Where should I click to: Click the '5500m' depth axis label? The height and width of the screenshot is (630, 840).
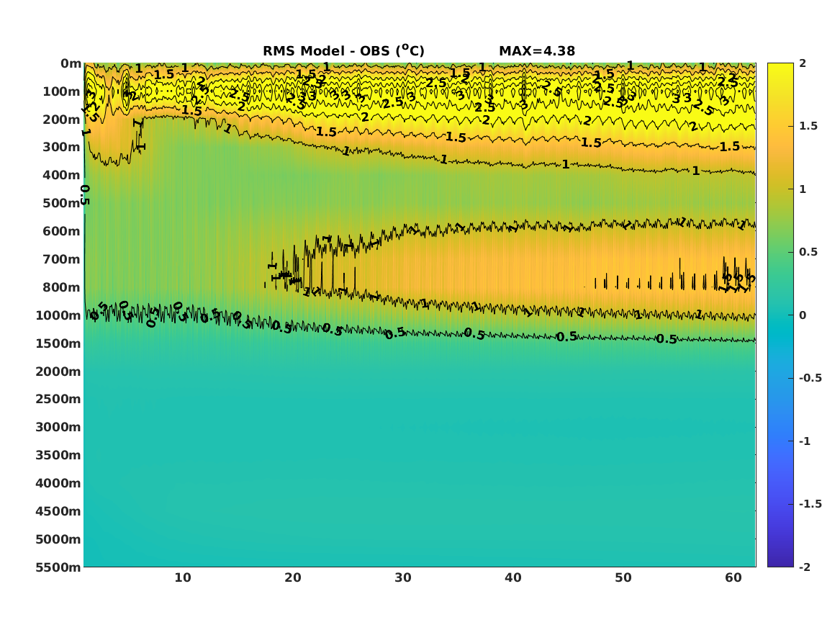point(58,567)
